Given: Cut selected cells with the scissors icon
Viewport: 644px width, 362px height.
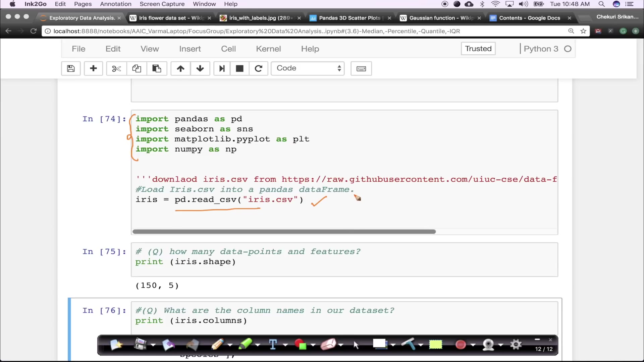Looking at the screenshot, I should coord(116,68).
